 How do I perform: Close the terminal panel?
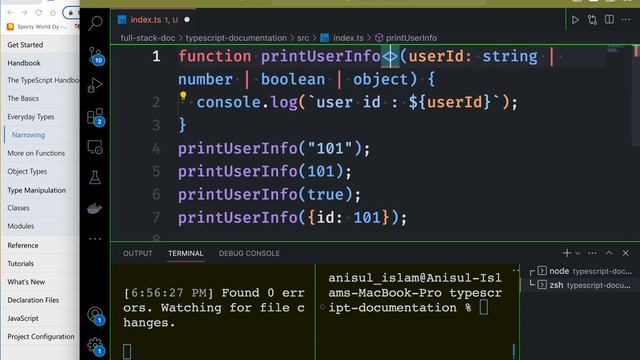click(626, 253)
